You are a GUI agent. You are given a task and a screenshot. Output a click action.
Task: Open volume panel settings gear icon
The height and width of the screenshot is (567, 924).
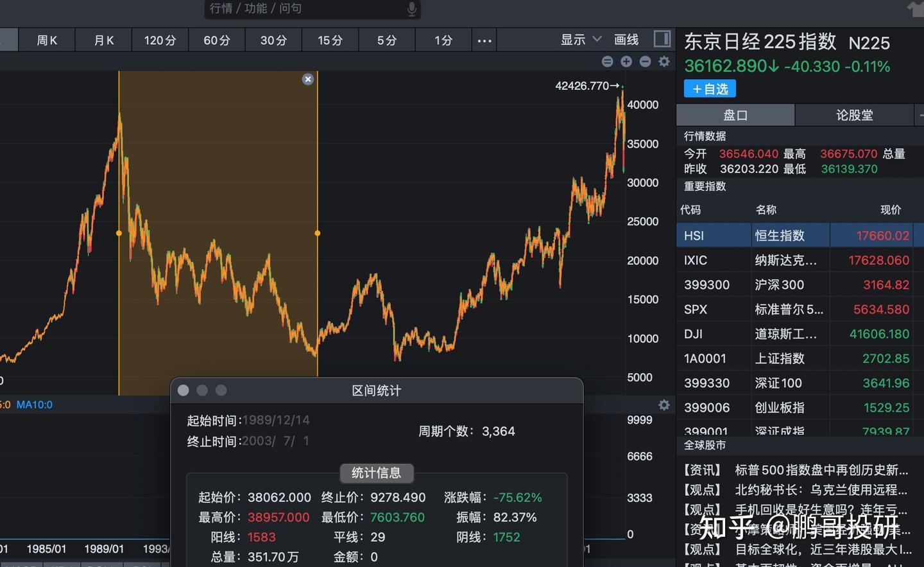coord(664,405)
